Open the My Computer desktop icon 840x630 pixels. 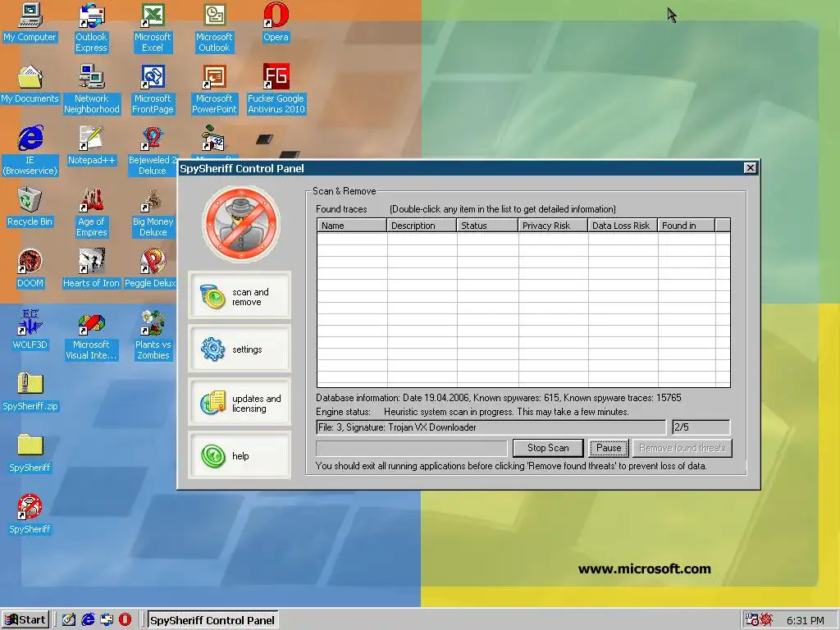click(30, 22)
